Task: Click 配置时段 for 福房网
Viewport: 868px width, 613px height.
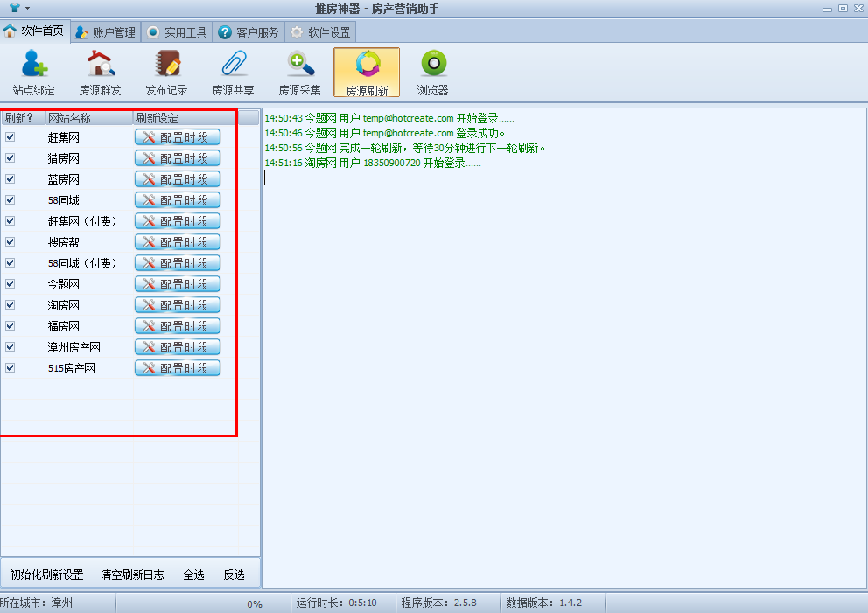Action: click(178, 326)
